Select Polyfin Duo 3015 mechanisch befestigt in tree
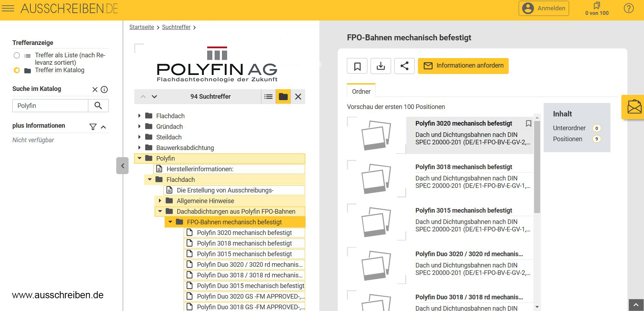 coord(244,286)
